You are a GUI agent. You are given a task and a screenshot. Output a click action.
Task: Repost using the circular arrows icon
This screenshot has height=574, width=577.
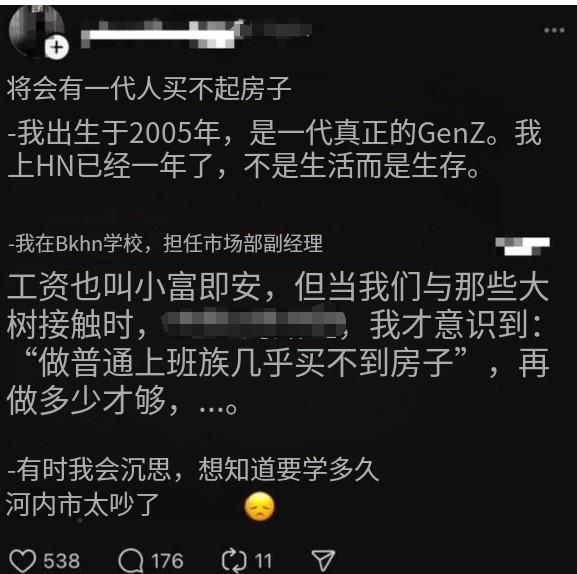(234, 561)
